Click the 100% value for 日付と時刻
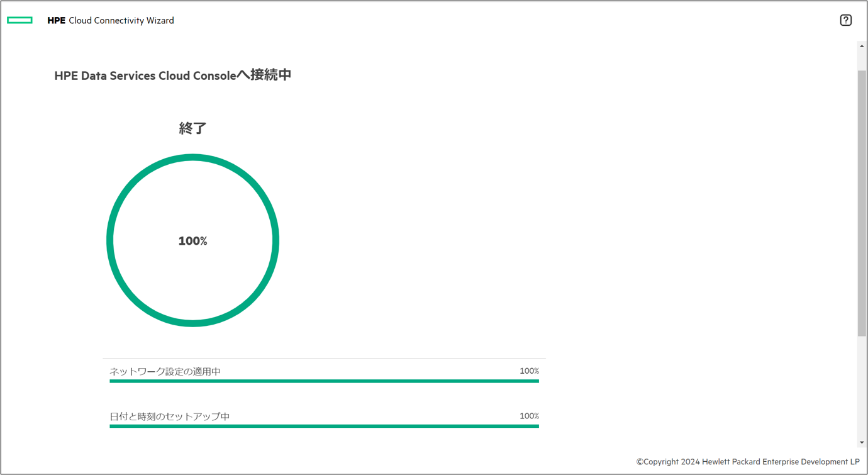868x475 pixels. tap(529, 416)
